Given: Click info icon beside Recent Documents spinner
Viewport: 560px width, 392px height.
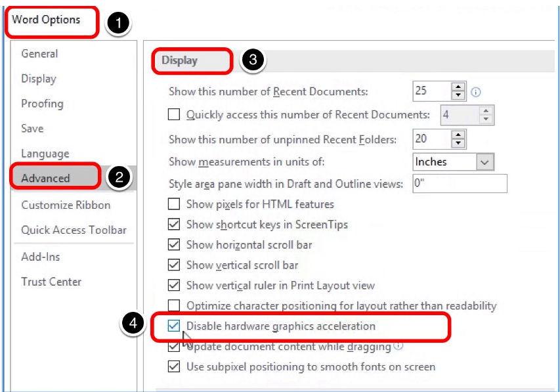Looking at the screenshot, I should coord(476,92).
